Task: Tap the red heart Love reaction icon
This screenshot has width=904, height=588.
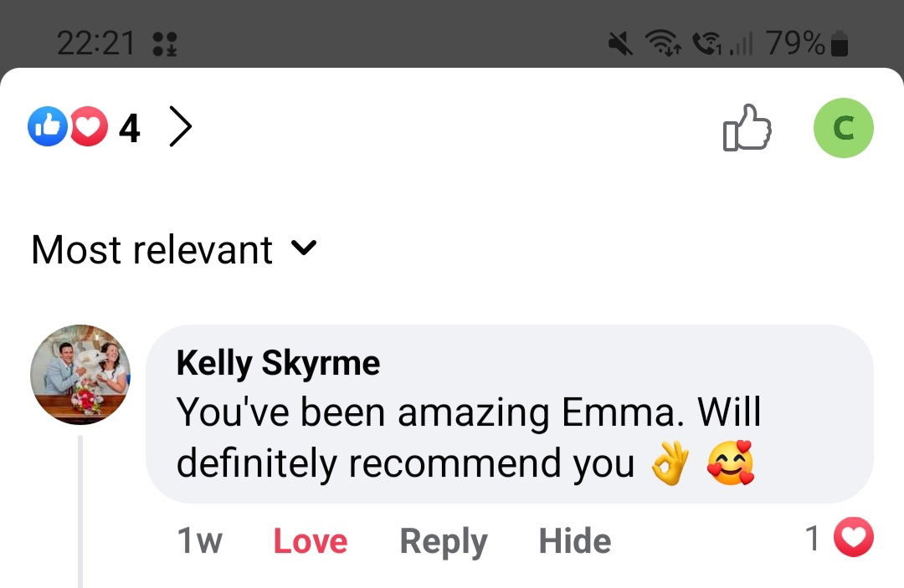Action: [89, 127]
